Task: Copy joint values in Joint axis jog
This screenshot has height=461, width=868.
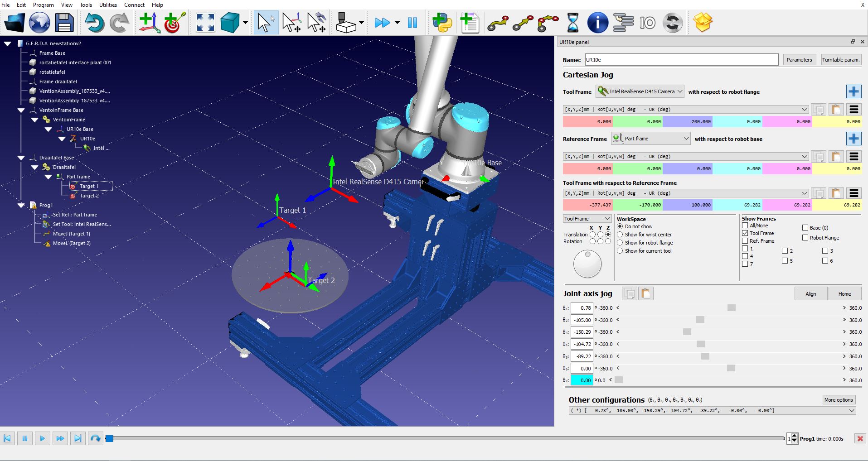Action: [630, 293]
